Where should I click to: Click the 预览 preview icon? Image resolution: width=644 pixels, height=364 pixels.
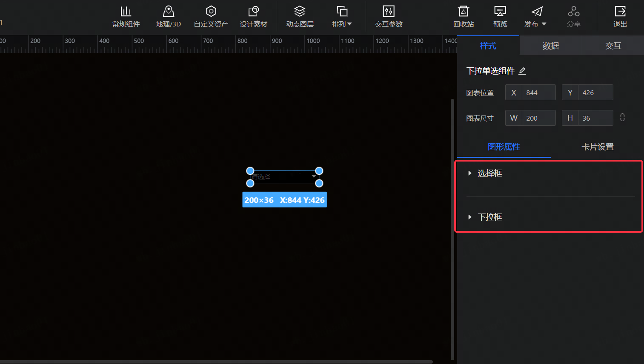click(x=500, y=16)
